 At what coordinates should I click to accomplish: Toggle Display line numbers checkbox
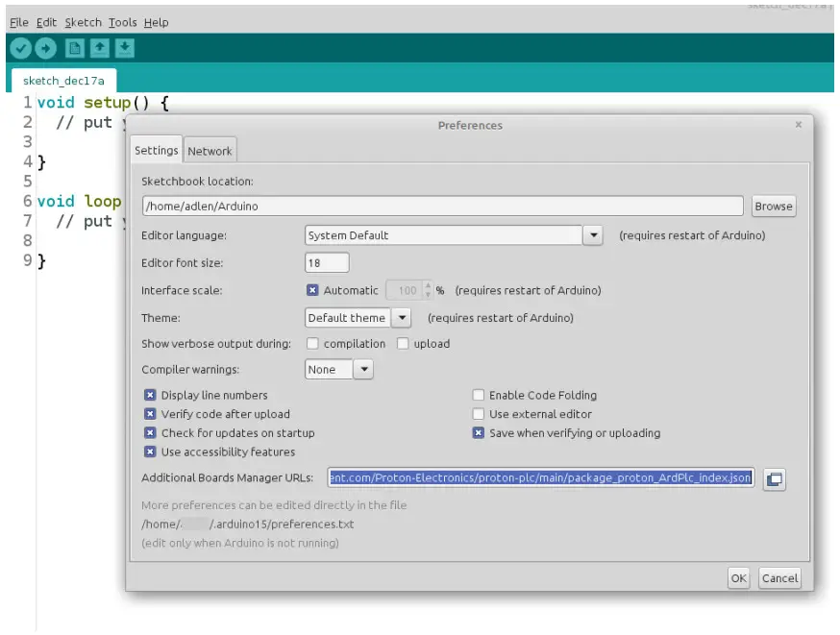[x=151, y=395]
